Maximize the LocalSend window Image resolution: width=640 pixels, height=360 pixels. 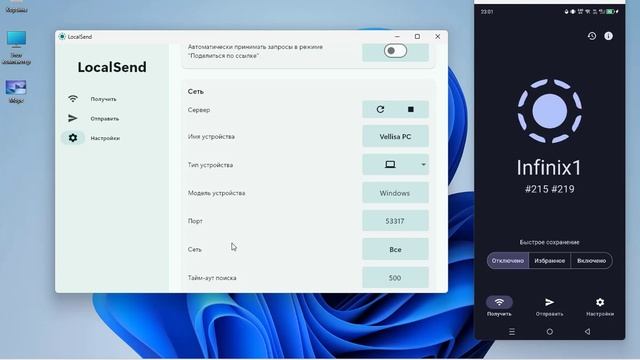click(417, 36)
